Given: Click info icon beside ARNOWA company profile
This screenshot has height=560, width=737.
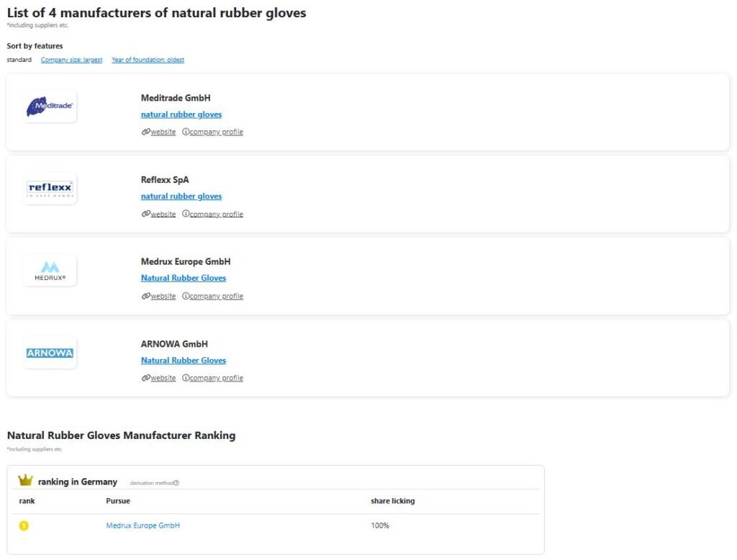Looking at the screenshot, I should (186, 378).
